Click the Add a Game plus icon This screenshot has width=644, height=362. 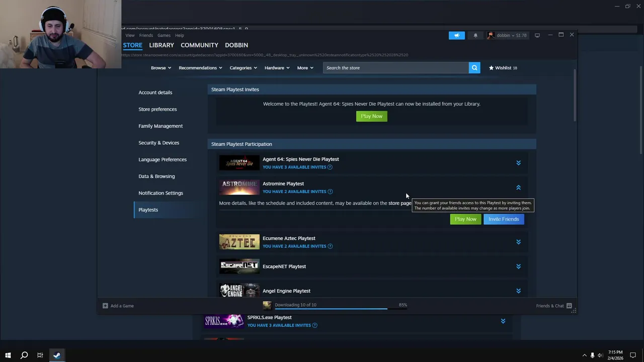coord(105,306)
